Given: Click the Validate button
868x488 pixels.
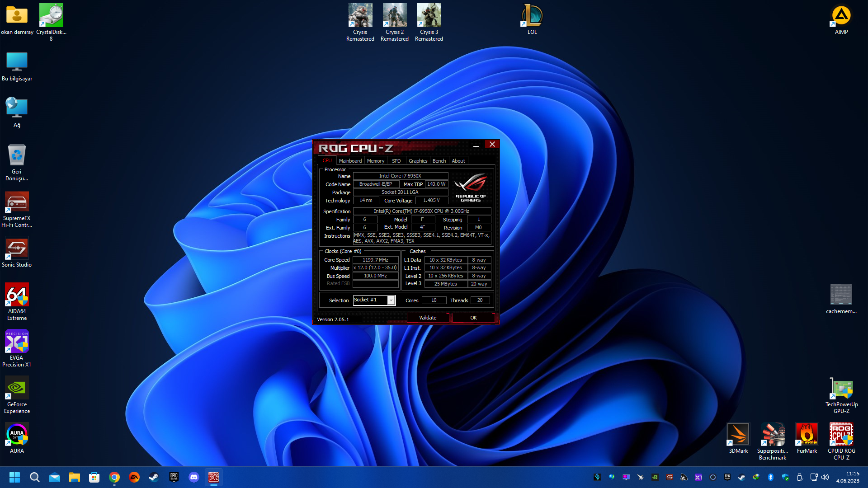Looking at the screenshot, I should [428, 318].
